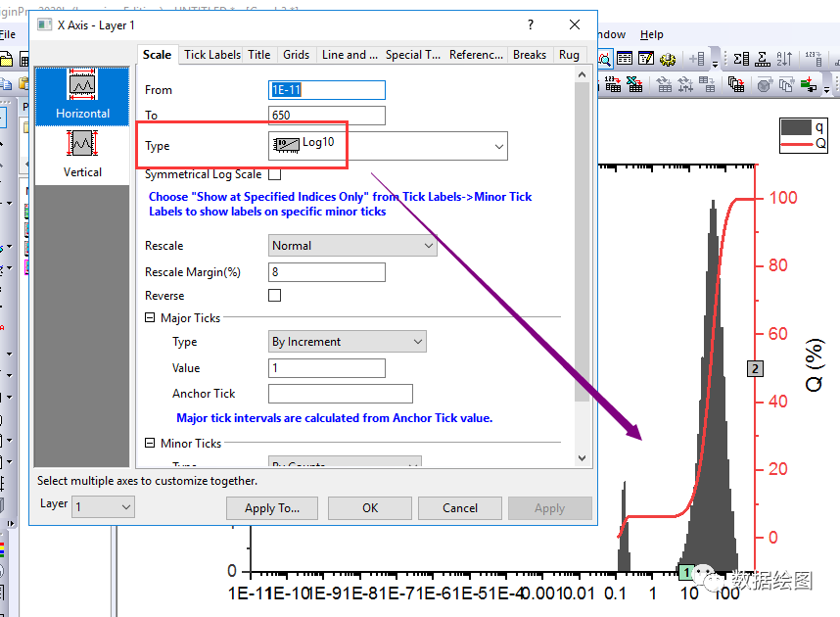Click the dialog help question mark
The width and height of the screenshot is (840, 617).
(530, 24)
